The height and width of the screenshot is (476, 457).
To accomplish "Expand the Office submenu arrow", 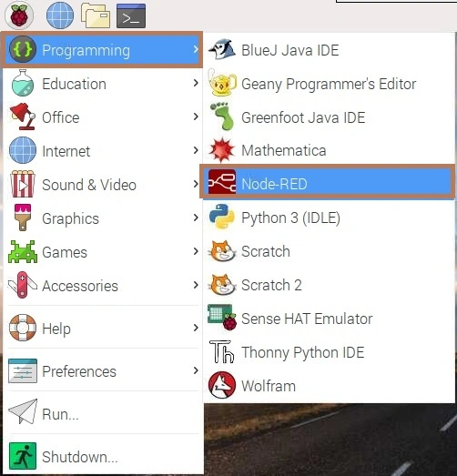I will 196,116.
